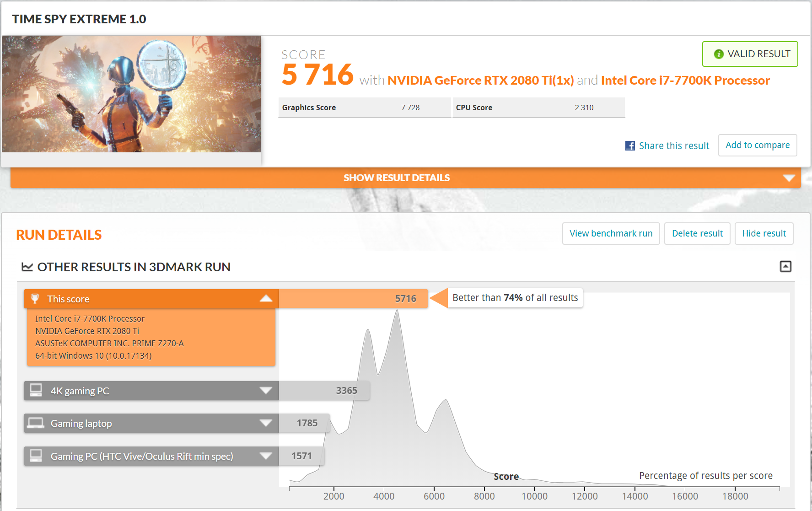Click the Gaming laptop label
Viewport: 812px width, 511px height.
click(81, 424)
